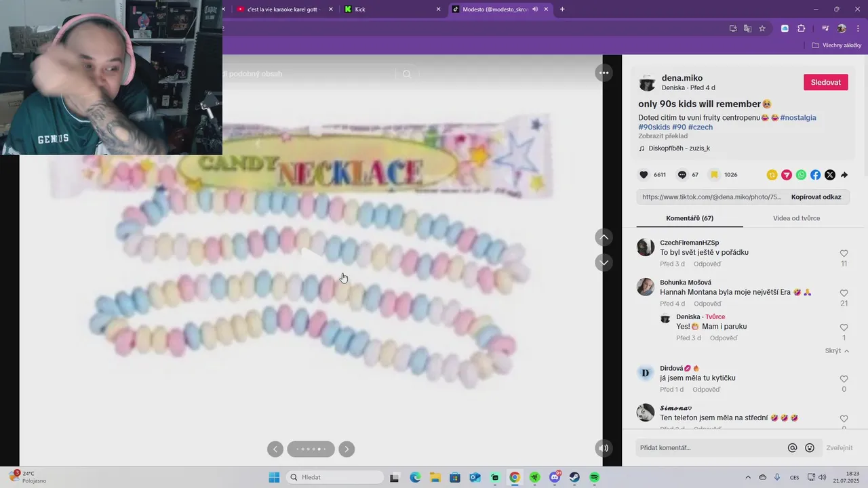
Task: Go to next TikTok post down arrow
Action: 604,262
